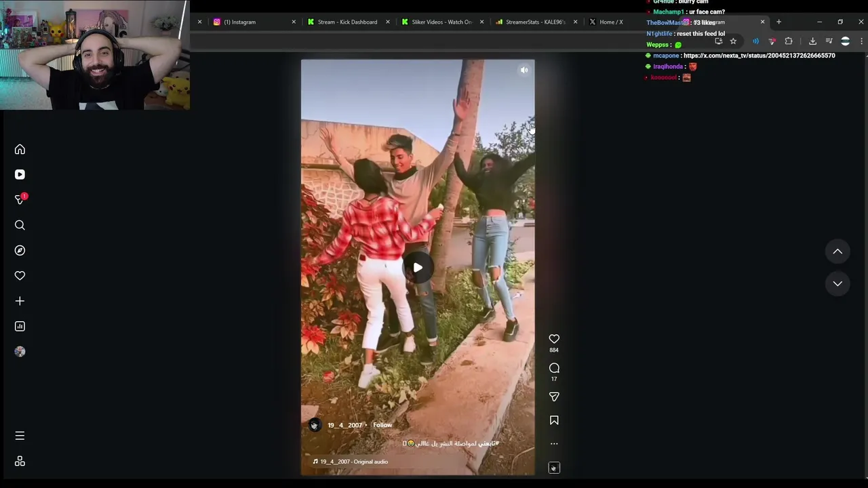The height and width of the screenshot is (488, 868).
Task: Close the Kick Dashboard tab
Action: pos(388,22)
